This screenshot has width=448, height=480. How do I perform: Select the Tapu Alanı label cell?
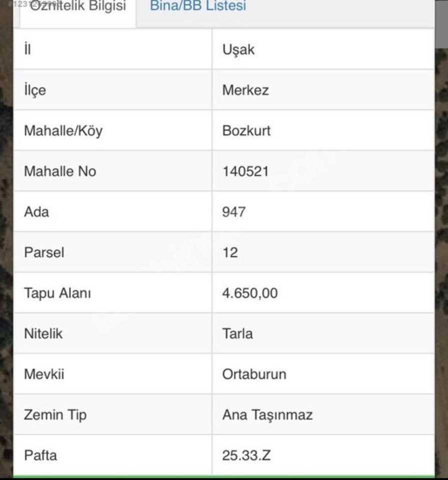pyautogui.click(x=57, y=292)
